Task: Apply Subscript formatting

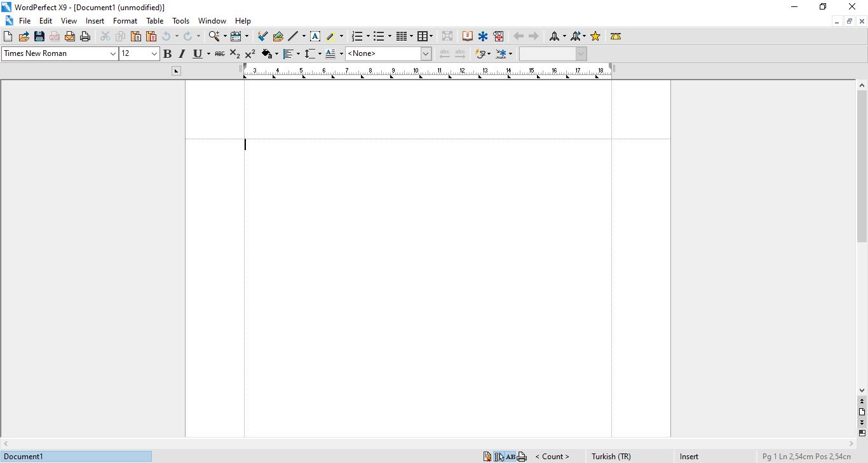Action: tap(235, 53)
